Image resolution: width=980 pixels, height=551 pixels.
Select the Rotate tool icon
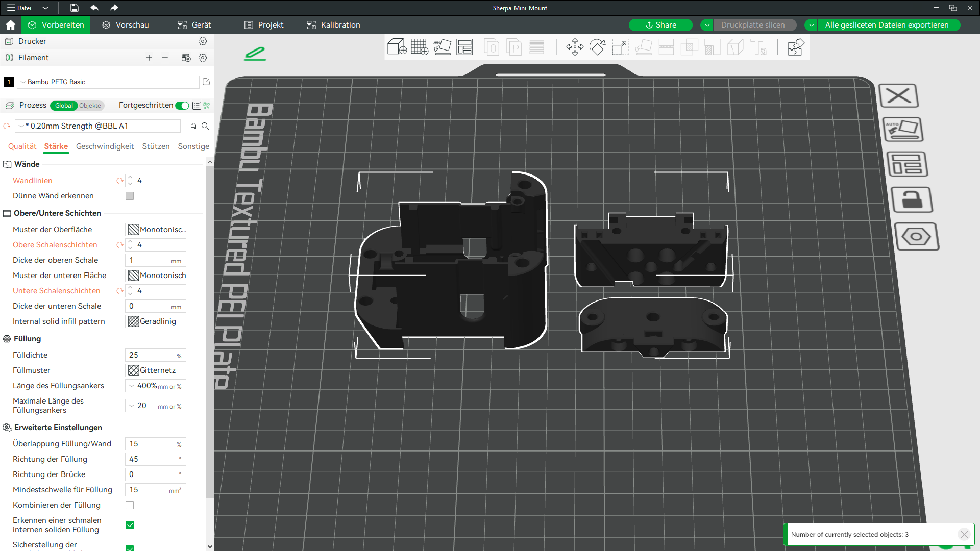click(597, 47)
